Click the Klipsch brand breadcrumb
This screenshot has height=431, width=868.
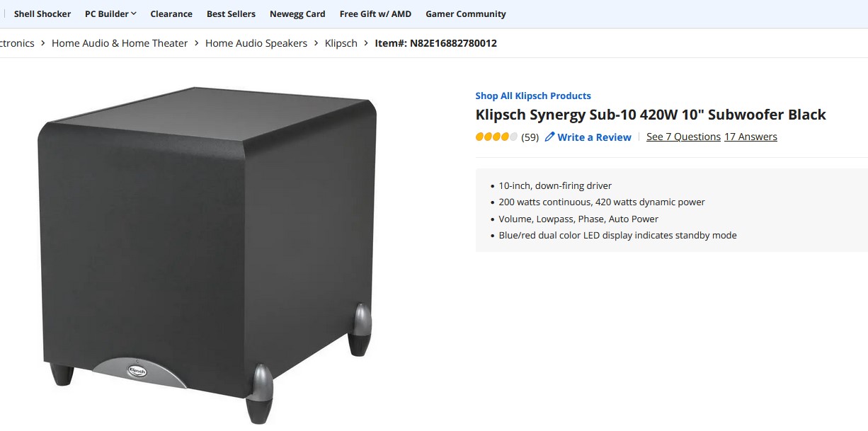[x=341, y=43]
